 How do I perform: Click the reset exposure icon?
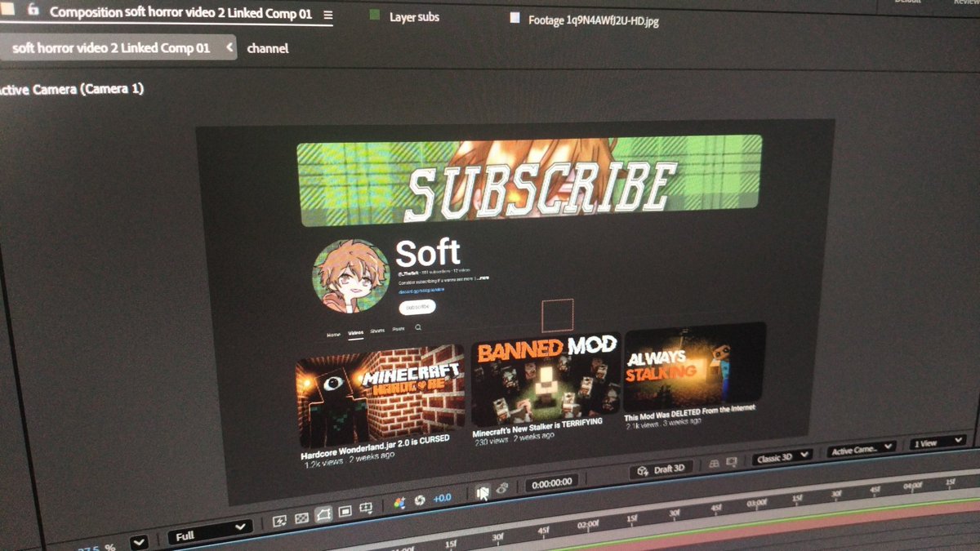420,500
